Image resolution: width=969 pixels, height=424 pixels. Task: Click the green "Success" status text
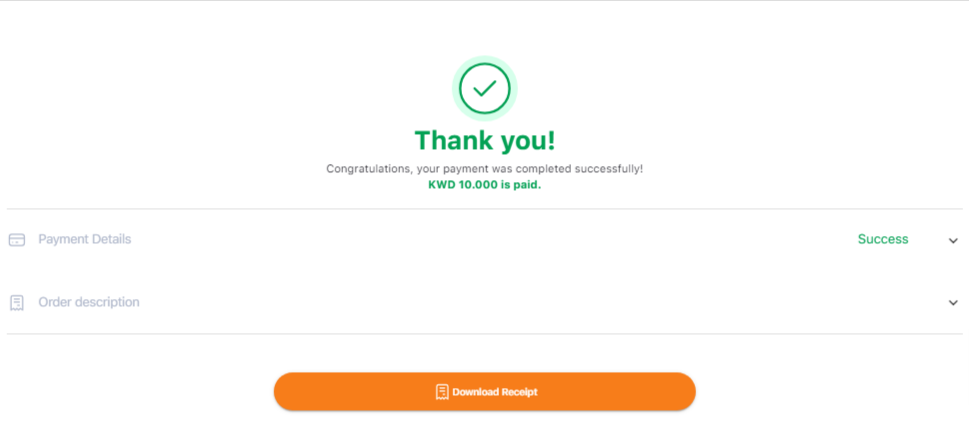tap(883, 240)
